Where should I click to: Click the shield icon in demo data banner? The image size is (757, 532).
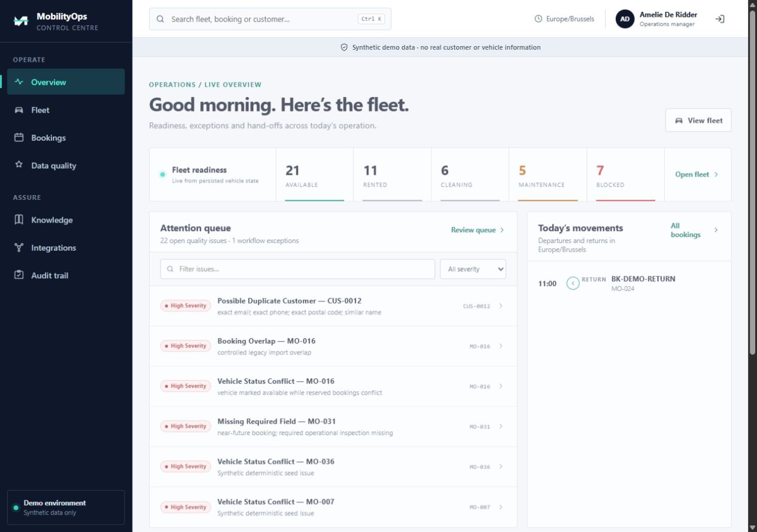point(344,47)
